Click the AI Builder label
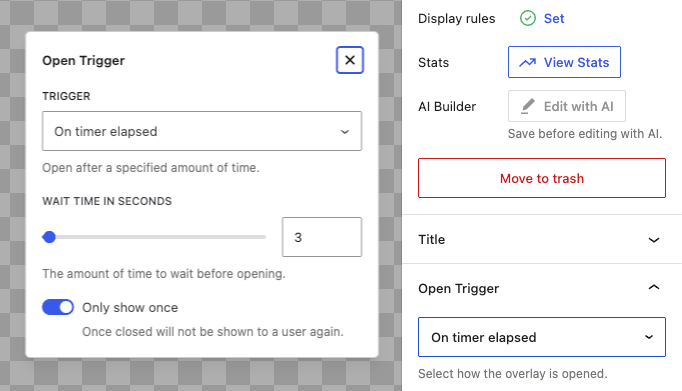The width and height of the screenshot is (682, 391). [x=447, y=106]
